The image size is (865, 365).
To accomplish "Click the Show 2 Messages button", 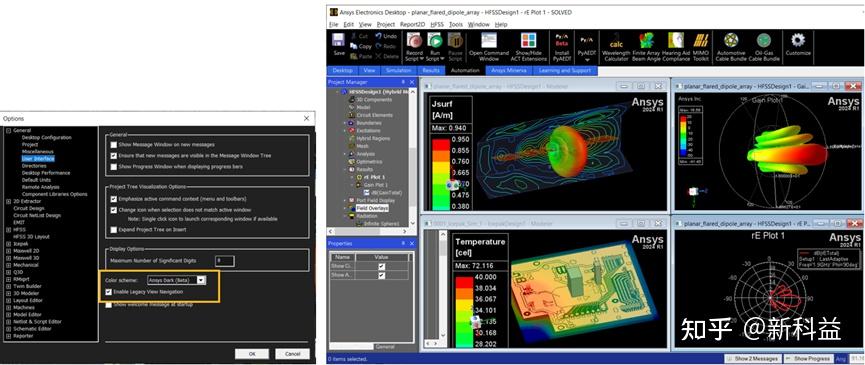I will (x=752, y=359).
